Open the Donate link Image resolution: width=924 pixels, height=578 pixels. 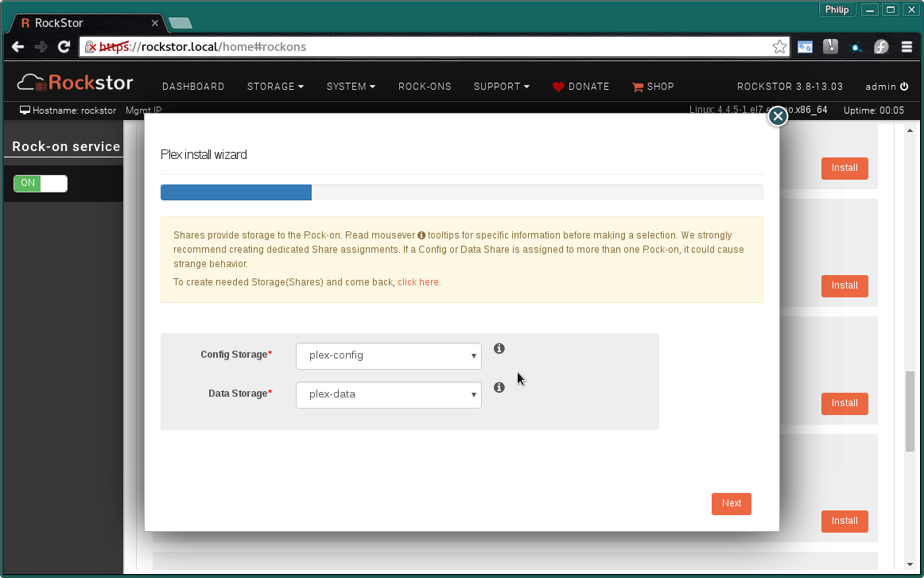(581, 87)
